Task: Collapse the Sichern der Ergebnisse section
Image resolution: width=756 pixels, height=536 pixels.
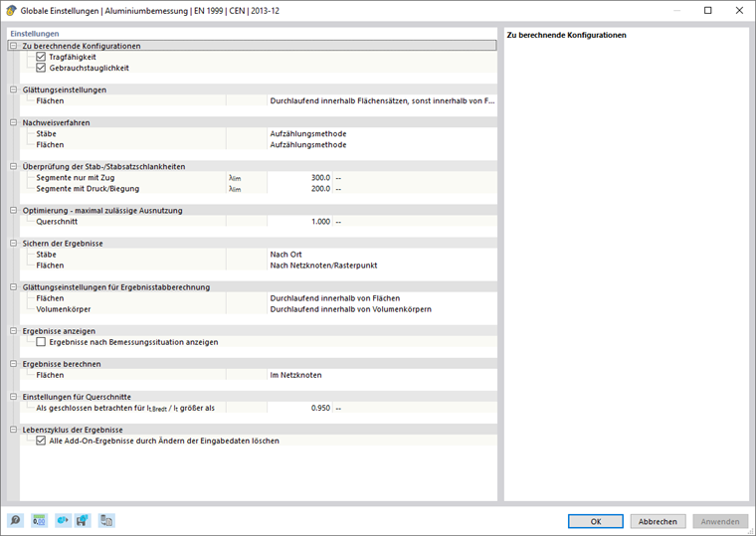Action: 14,243
